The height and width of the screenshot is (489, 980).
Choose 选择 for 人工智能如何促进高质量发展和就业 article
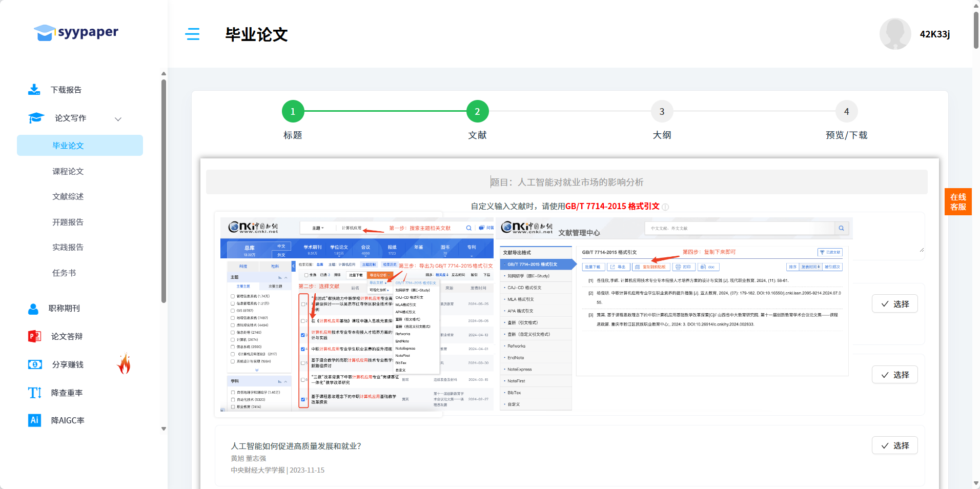(894, 445)
